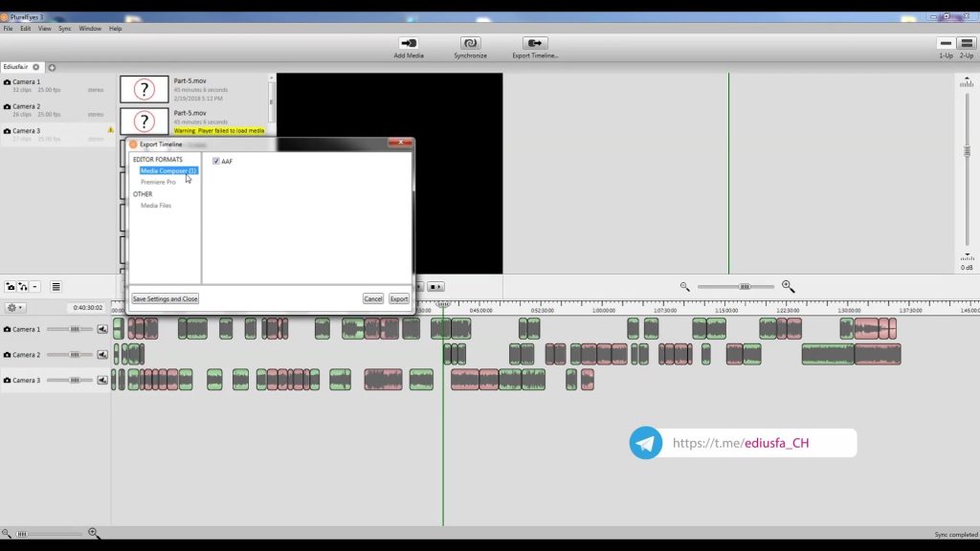Screen dimensions: 980x551
Task: Click the master volume slider handle
Action: (967, 151)
